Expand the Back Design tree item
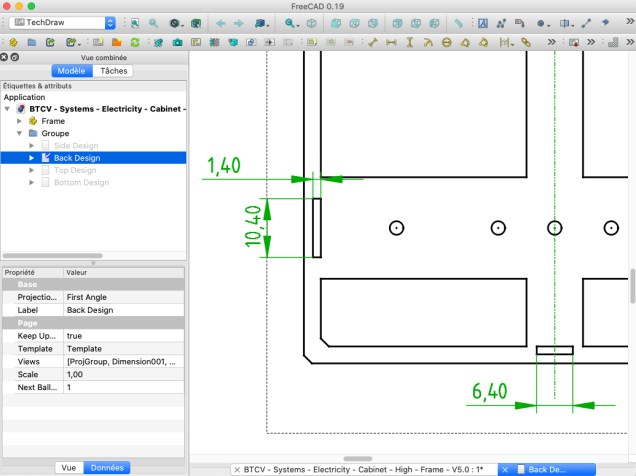 click(x=32, y=158)
